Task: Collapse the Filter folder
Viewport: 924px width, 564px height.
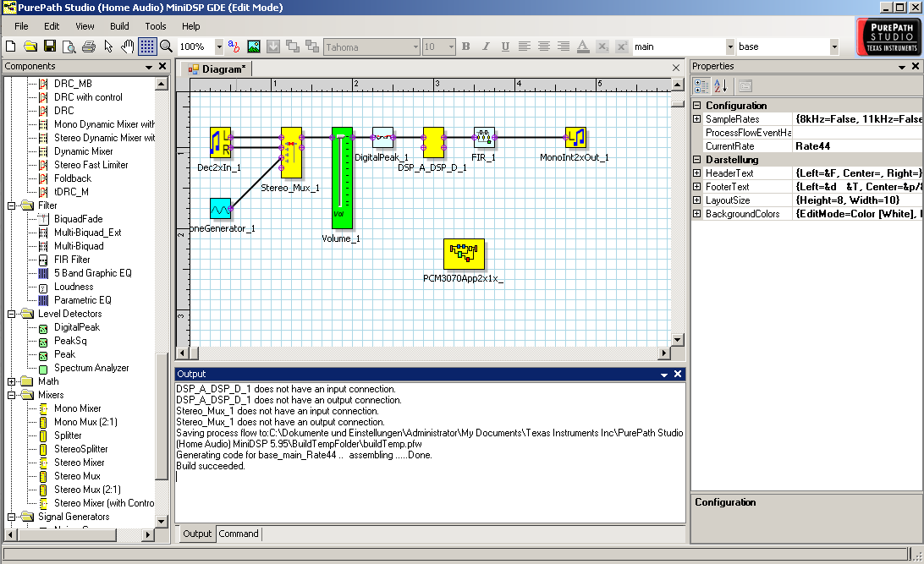Action: tap(11, 205)
